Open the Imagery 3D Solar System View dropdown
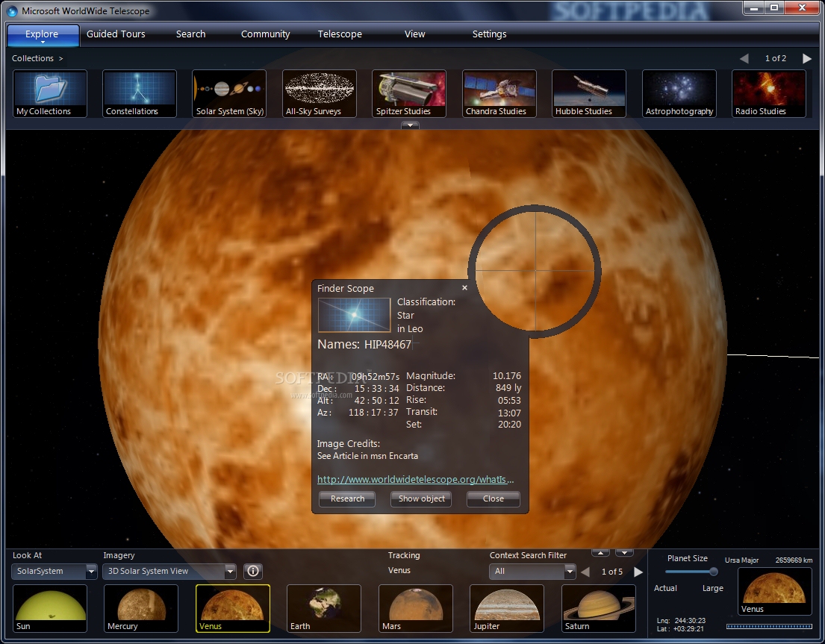This screenshot has height=644, width=825. point(169,571)
